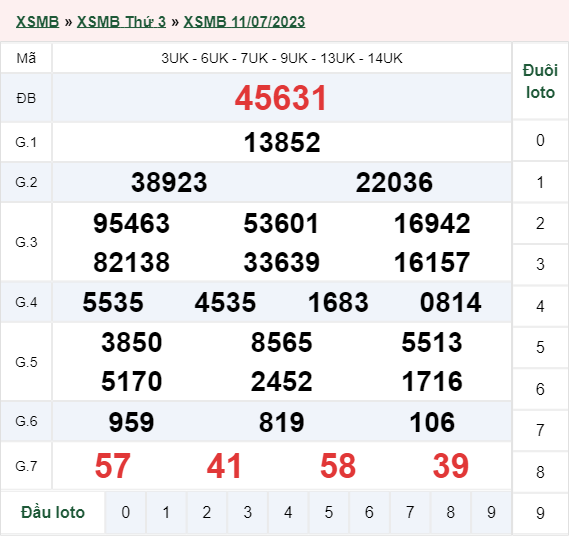Select Đầu loto digit 5

329,512
